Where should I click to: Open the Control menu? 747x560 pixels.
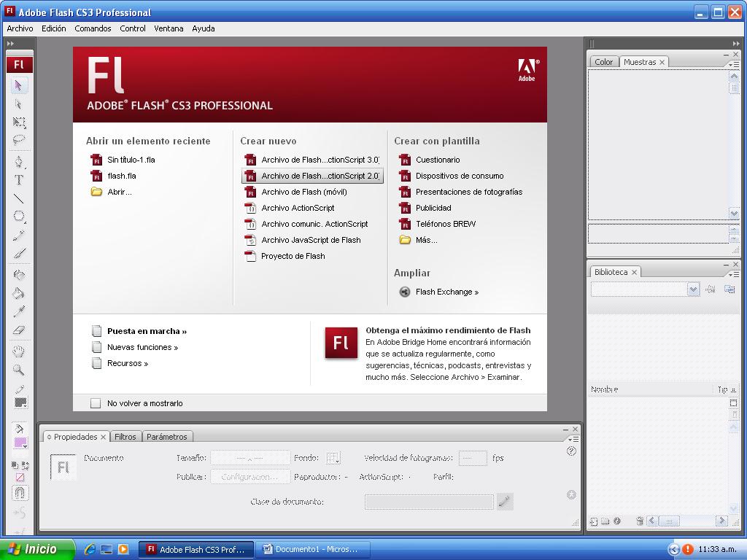click(x=132, y=28)
